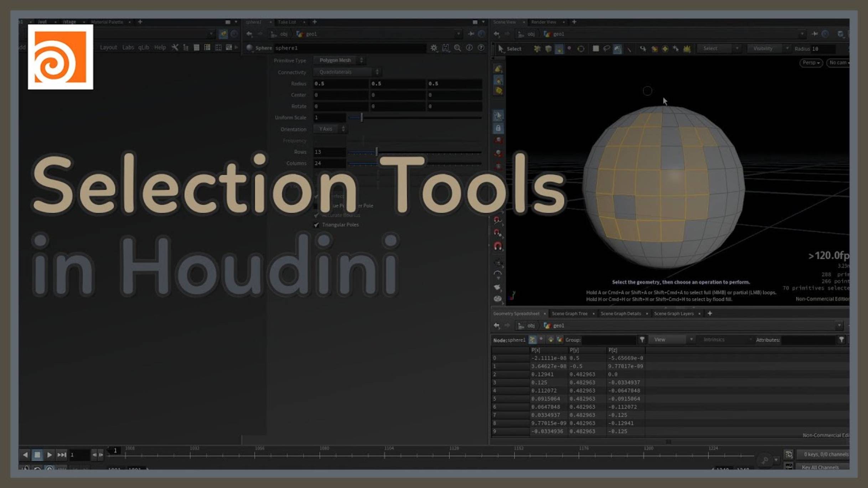Viewport: 868px width, 488px height.
Task: Open the Render View tab
Action: click(x=544, y=22)
